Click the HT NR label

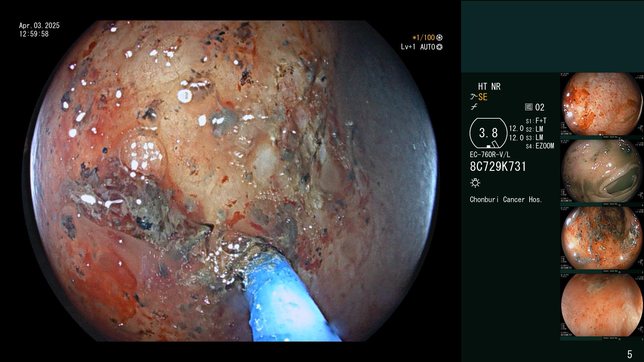coord(489,86)
